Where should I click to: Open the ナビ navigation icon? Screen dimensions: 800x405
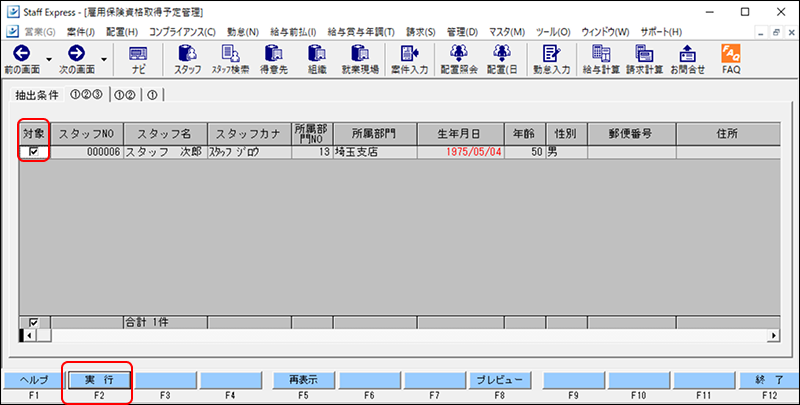click(x=138, y=53)
